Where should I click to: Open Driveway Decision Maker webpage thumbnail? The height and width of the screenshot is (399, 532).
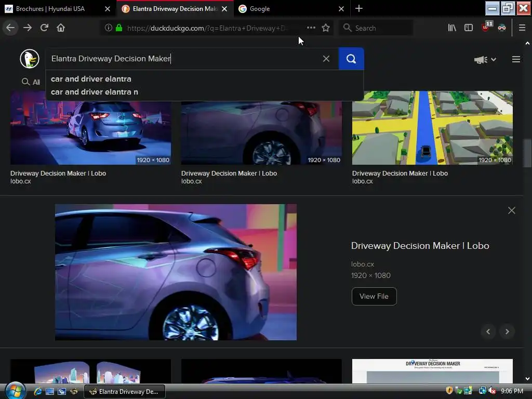click(432, 371)
